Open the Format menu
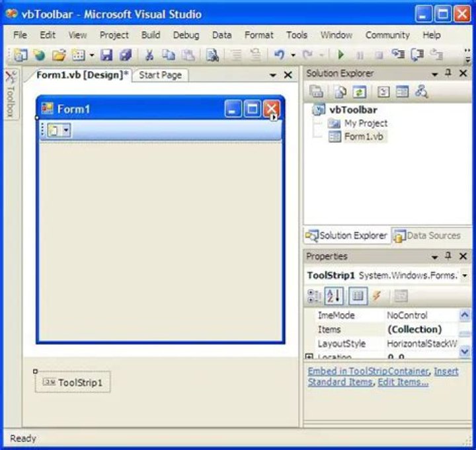The image size is (476, 450). pyautogui.click(x=259, y=35)
